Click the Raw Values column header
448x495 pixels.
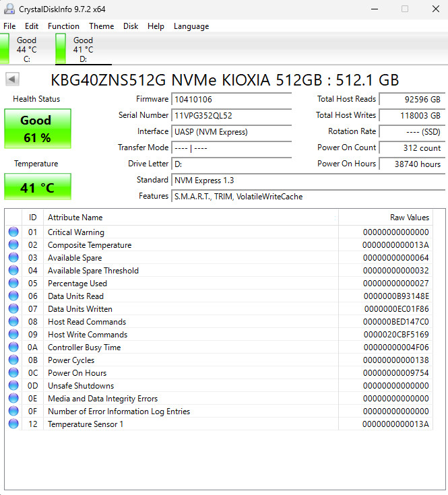point(385,217)
